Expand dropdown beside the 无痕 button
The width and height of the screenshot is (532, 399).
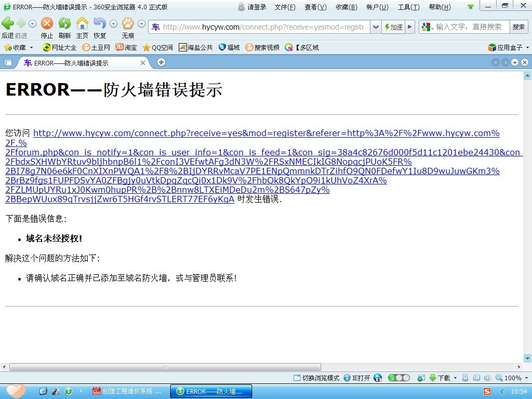141,24
